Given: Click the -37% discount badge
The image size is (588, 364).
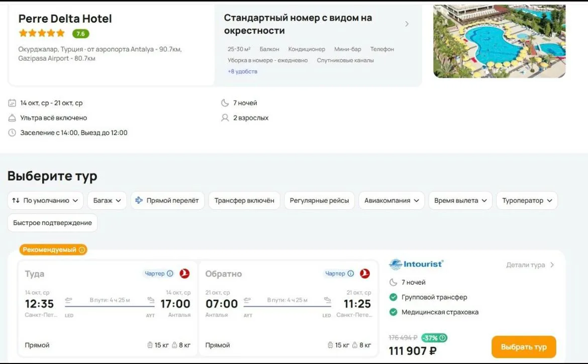Looking at the screenshot, I should [x=434, y=338].
